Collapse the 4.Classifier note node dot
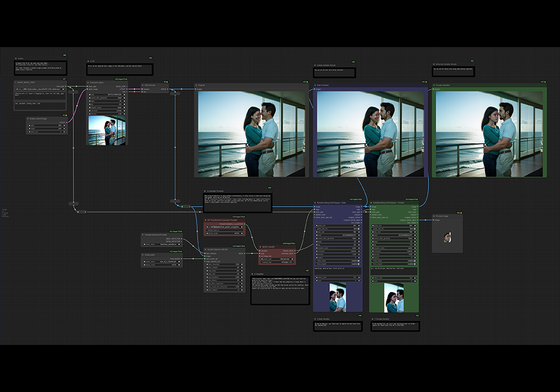This screenshot has width=560, height=392. 253,274
